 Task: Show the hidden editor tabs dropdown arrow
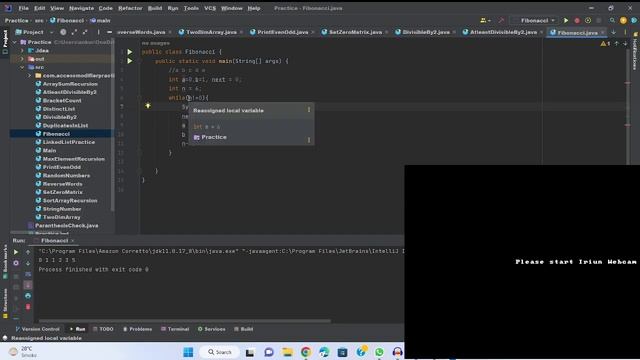(x=613, y=32)
